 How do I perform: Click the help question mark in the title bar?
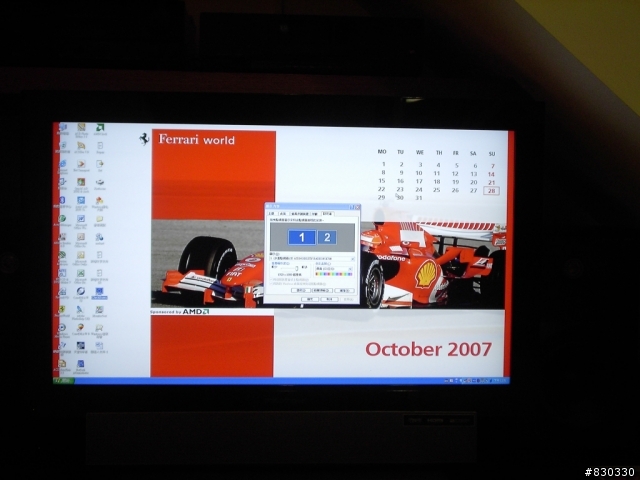click(351, 207)
